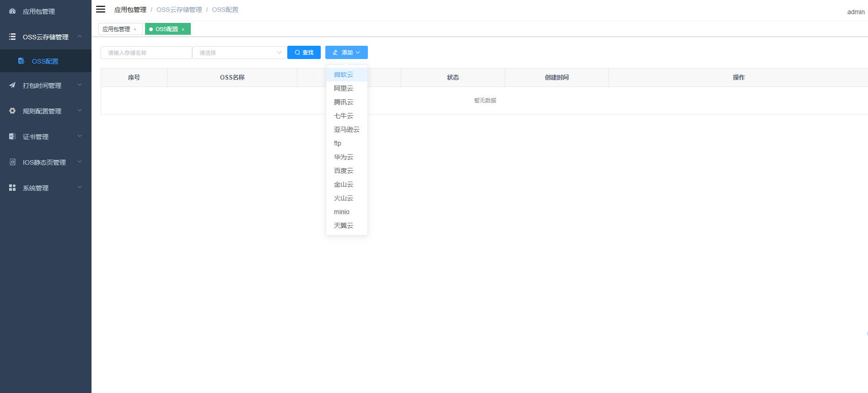Click the icon beside IOS静态页管理

tap(12, 162)
